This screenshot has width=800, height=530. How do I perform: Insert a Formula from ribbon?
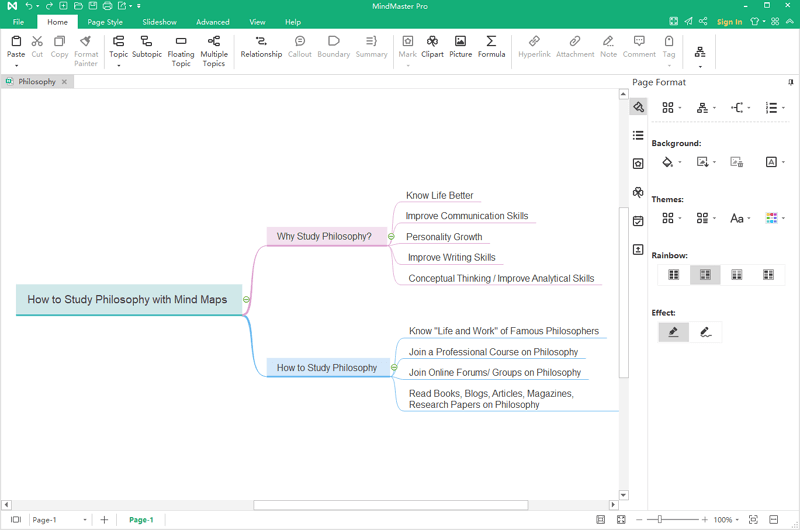pyautogui.click(x=491, y=42)
